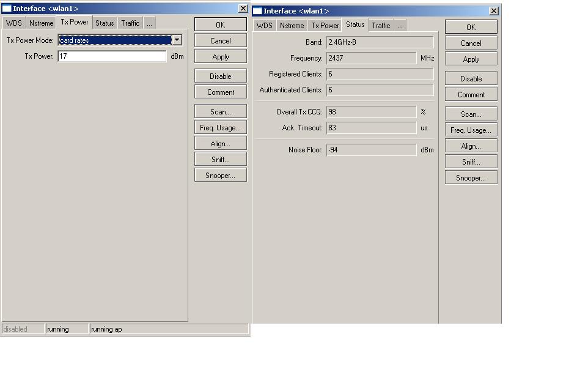The image size is (588, 383).
Task: Close the right Interface wlan1 window
Action: pyautogui.click(x=494, y=11)
